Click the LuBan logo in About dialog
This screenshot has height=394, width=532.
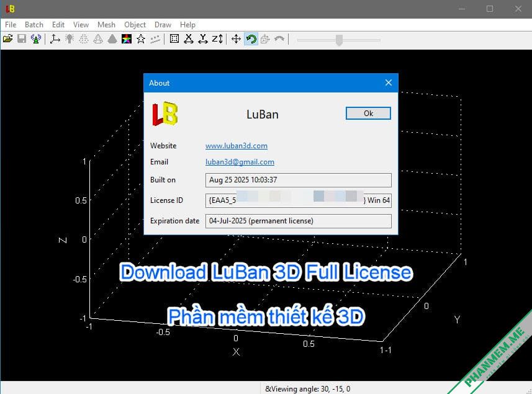pyautogui.click(x=165, y=114)
